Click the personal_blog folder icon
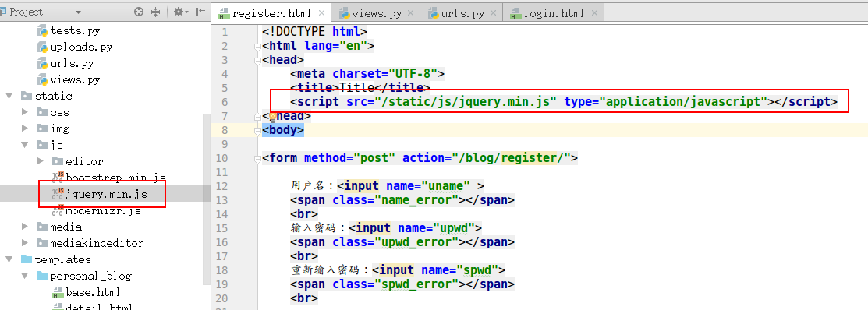868x310 pixels. pyautogui.click(x=41, y=276)
